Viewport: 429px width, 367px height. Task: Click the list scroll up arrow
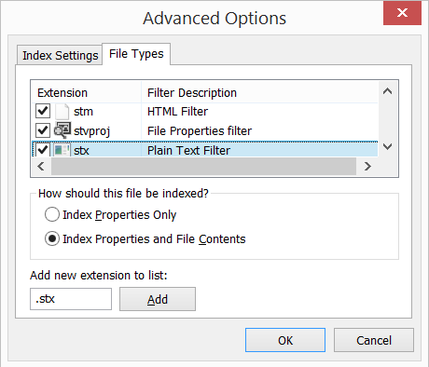[387, 91]
